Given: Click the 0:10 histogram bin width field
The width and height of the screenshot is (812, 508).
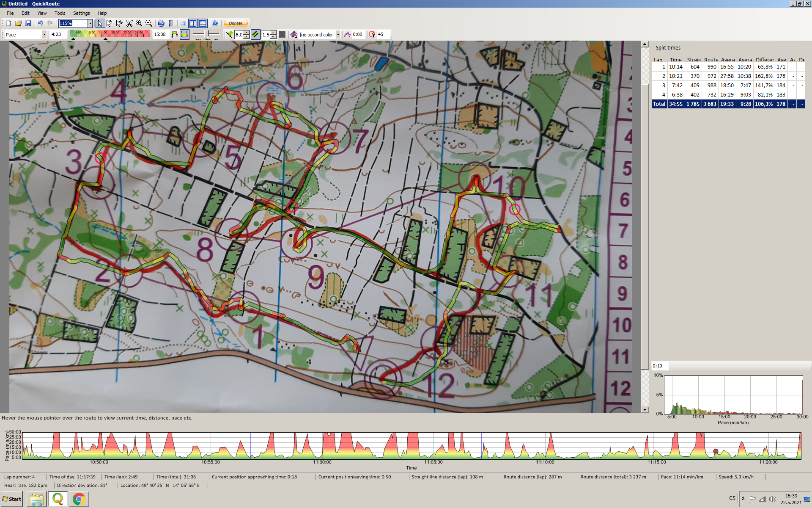Looking at the screenshot, I should point(659,366).
